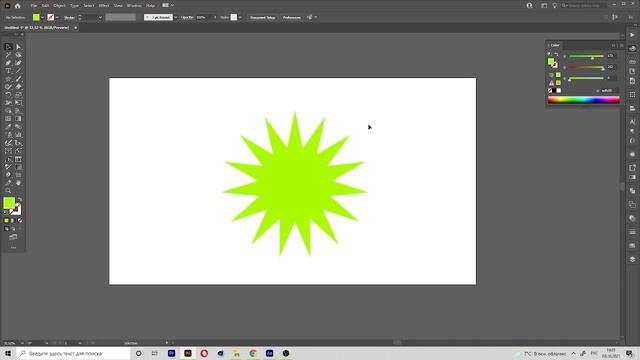Select the Type tool

pyautogui.click(x=8, y=71)
